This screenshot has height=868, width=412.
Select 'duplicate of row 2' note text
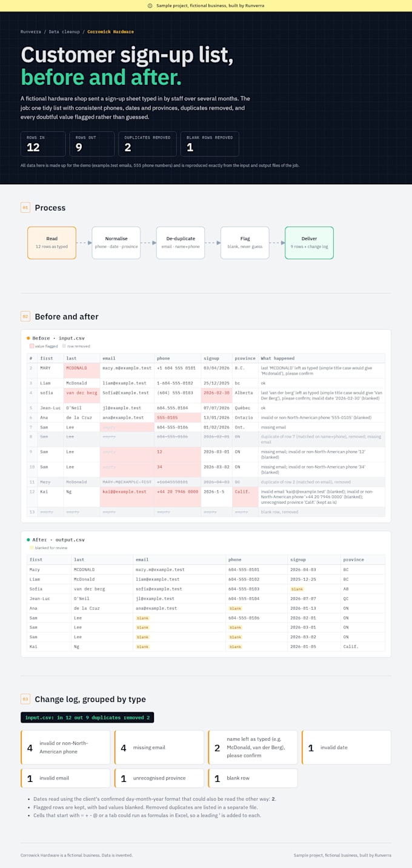click(276, 482)
